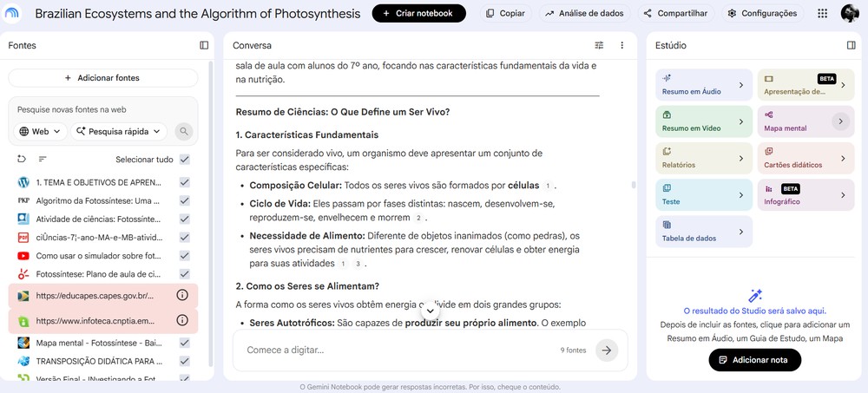
Task: Open citation 2 after Ciclo de Vida
Action: point(418,218)
